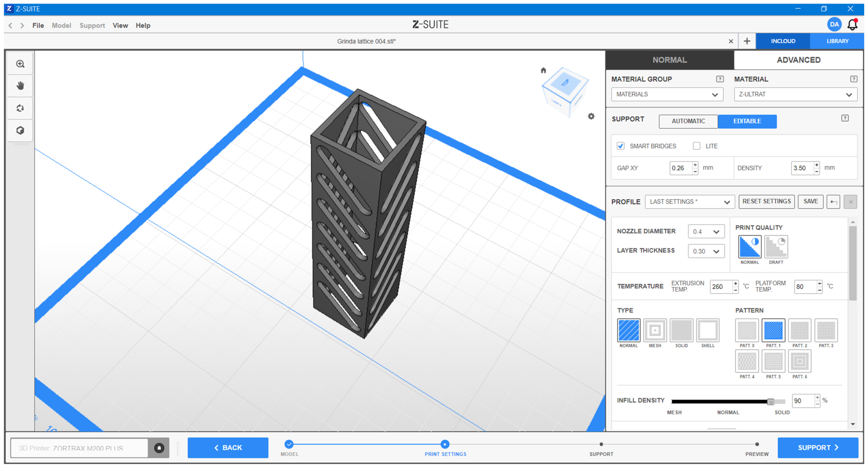Open view settings gear icon

coord(591,116)
